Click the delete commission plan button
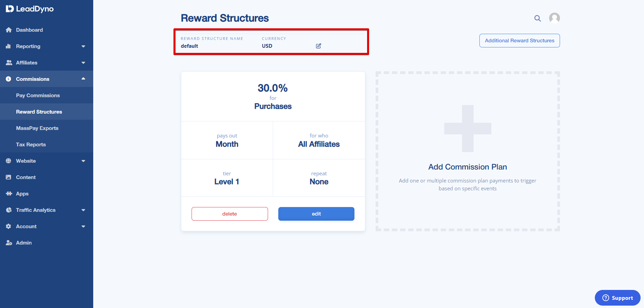This screenshot has width=644, height=308. [x=229, y=214]
